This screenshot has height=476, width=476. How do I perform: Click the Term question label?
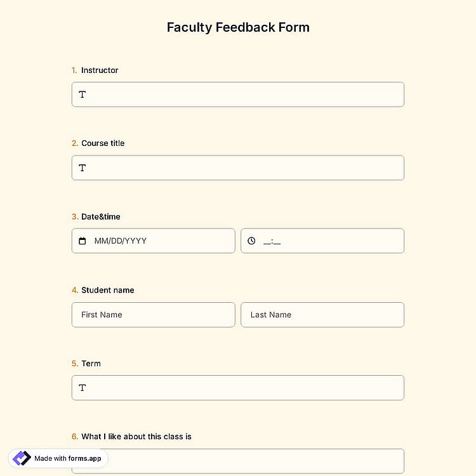pos(91,364)
